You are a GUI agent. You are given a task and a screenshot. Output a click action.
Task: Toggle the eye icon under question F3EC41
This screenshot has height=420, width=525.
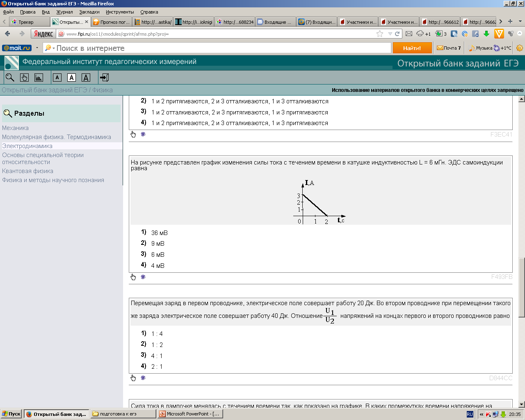pyautogui.click(x=143, y=134)
